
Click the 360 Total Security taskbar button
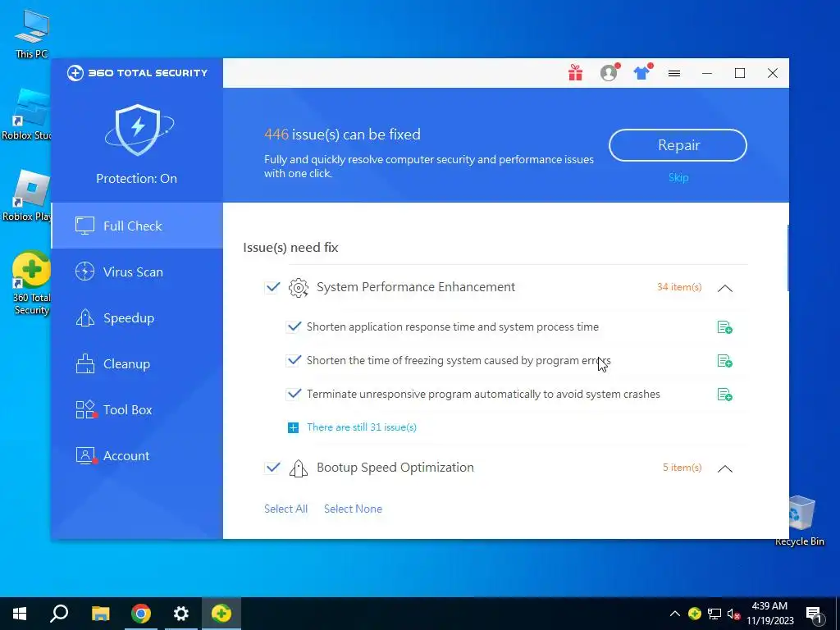point(221,614)
